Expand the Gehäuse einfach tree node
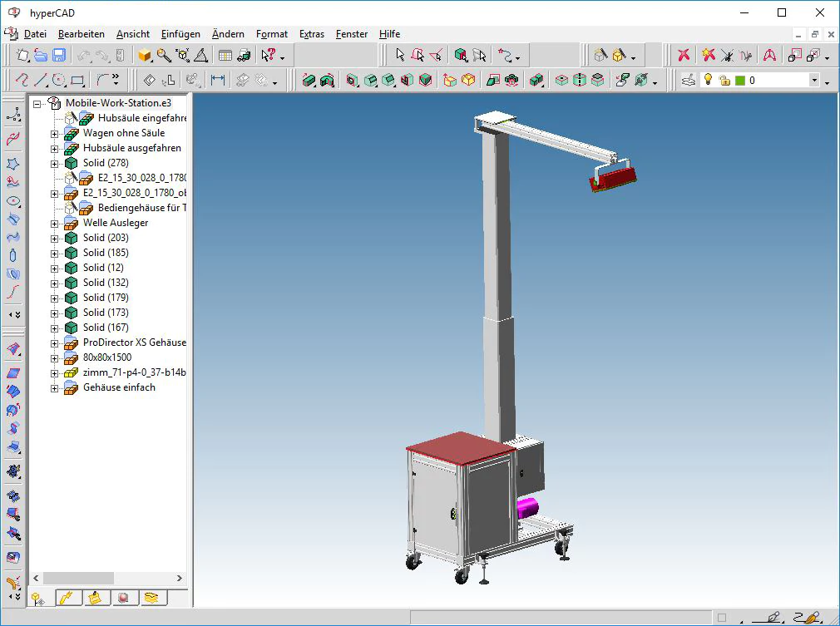840x626 pixels. coord(55,387)
